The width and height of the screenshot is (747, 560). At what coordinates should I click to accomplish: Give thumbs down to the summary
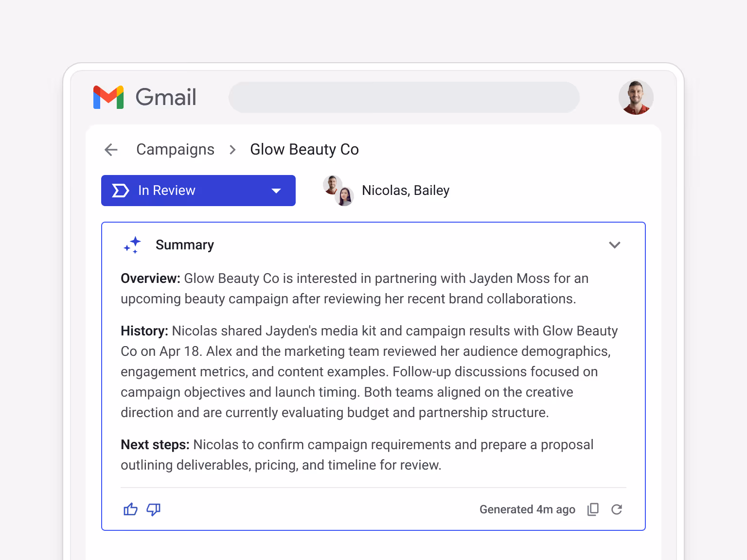pos(154,509)
